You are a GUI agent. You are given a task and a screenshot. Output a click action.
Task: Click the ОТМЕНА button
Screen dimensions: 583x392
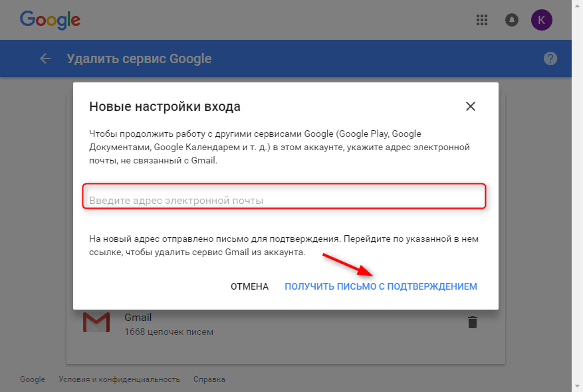(249, 286)
